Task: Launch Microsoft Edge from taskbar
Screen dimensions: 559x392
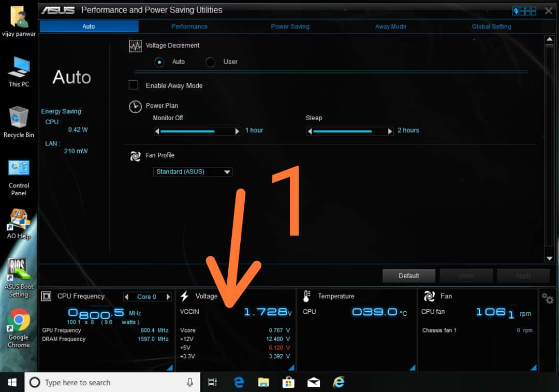Action: [x=239, y=382]
